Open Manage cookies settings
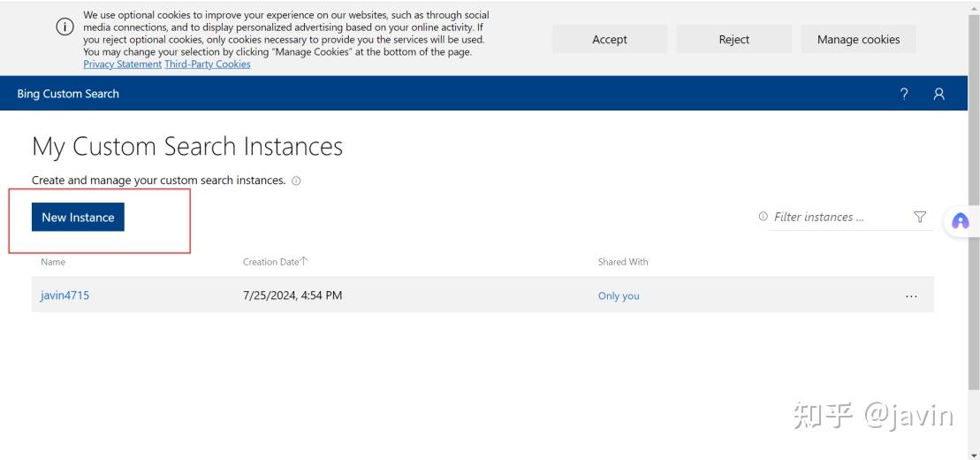980x460 pixels. click(858, 39)
